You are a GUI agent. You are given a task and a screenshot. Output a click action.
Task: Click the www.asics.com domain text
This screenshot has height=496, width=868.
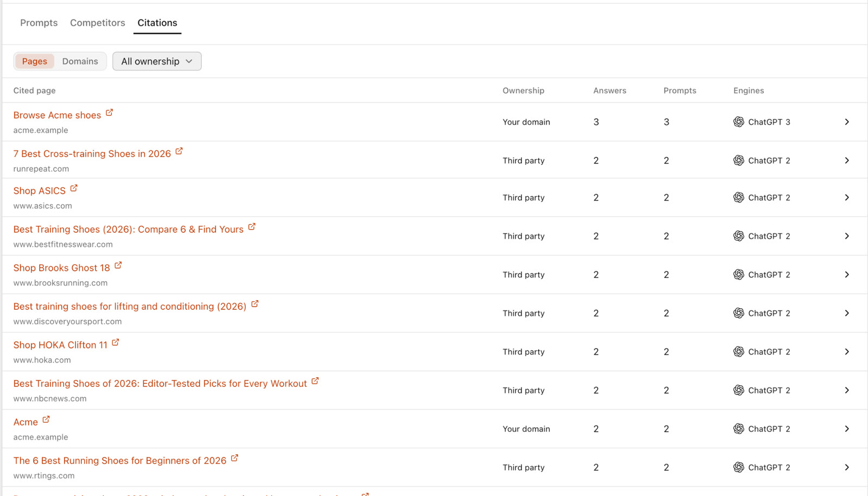coord(43,206)
